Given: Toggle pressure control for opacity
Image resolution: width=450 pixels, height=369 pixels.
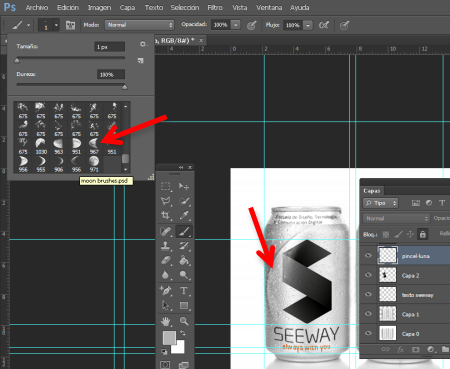Looking at the screenshot, I should click(252, 25).
